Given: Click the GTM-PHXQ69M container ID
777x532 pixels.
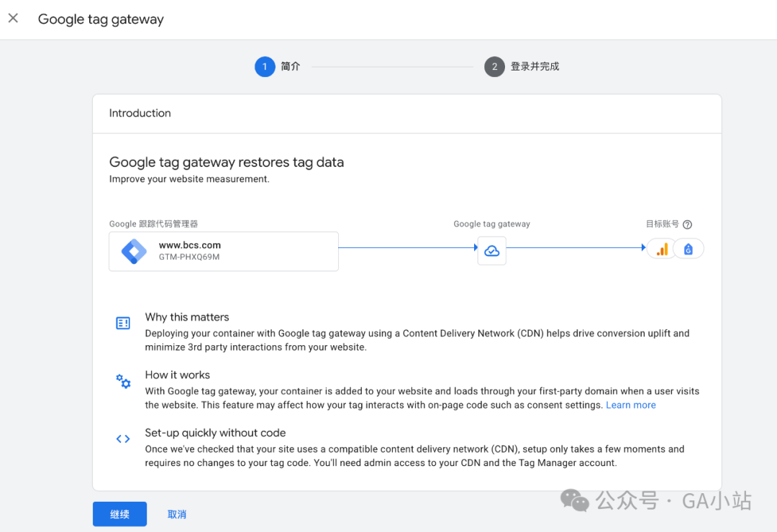Looking at the screenshot, I should tap(188, 257).
